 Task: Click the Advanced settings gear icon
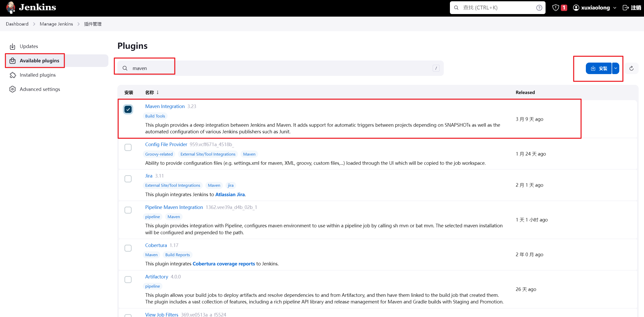[12, 89]
